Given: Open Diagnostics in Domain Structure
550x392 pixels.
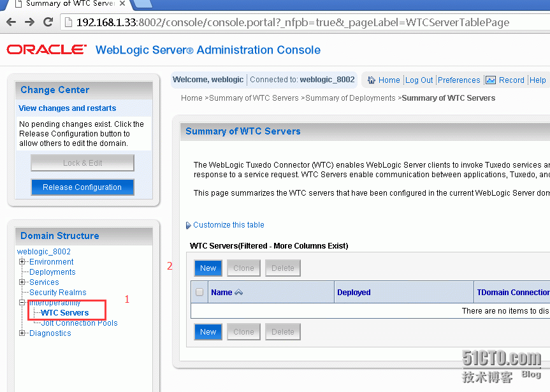Looking at the screenshot, I should (50, 333).
